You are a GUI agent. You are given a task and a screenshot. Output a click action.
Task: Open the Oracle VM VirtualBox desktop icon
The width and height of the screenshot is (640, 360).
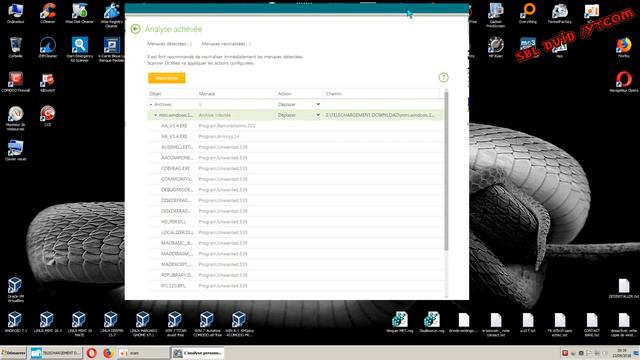16,289
